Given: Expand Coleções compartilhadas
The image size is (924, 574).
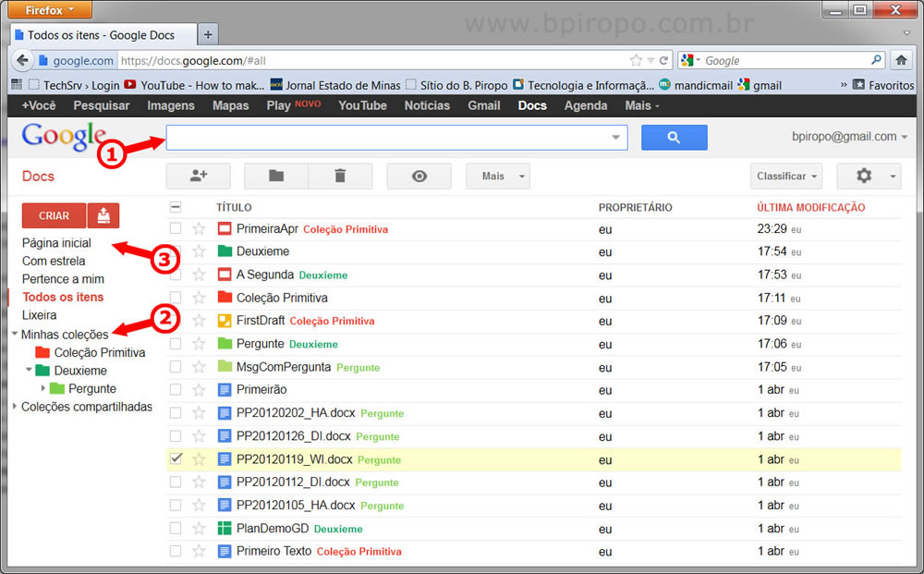Looking at the screenshot, I should (x=15, y=406).
